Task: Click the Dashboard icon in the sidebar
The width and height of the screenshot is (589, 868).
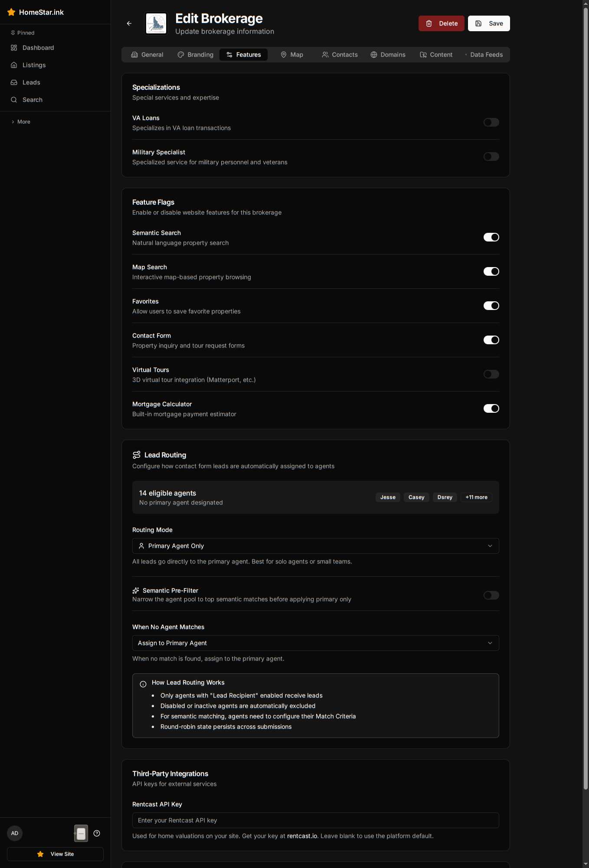Action: tap(14, 48)
